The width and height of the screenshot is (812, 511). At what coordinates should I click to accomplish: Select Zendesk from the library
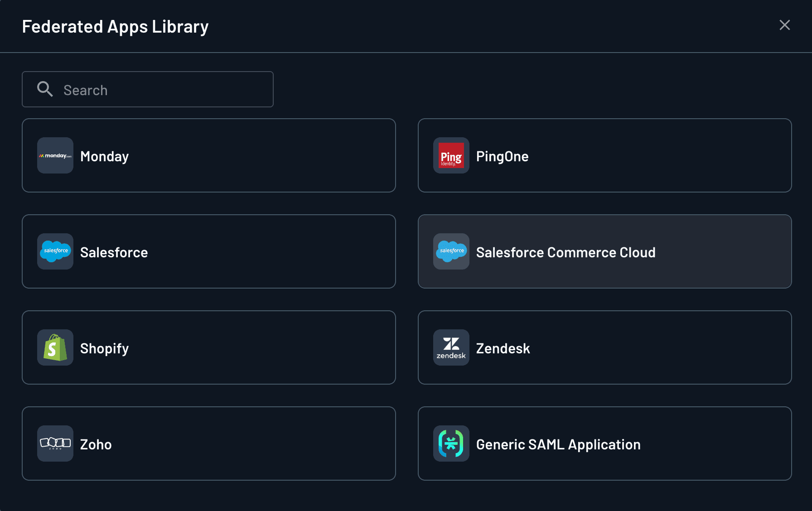(x=604, y=347)
